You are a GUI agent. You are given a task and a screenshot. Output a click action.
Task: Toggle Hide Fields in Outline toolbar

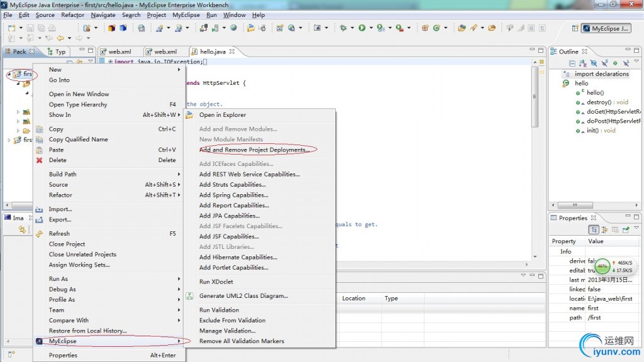pyautogui.click(x=594, y=63)
